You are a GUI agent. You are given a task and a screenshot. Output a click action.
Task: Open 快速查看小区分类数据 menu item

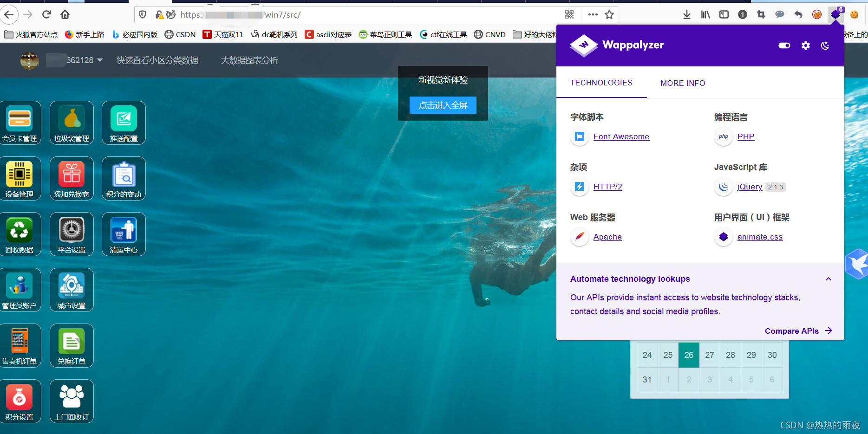click(x=157, y=60)
